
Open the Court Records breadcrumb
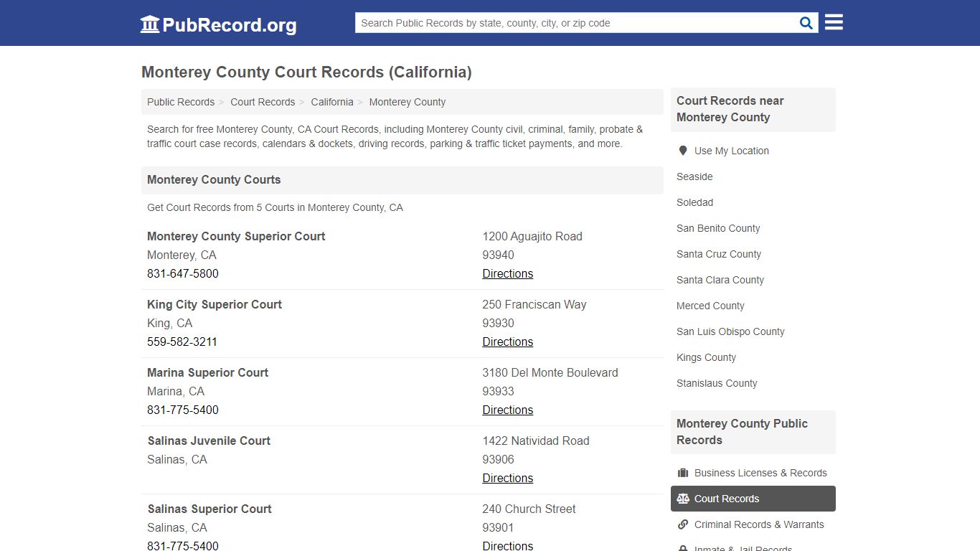(263, 102)
